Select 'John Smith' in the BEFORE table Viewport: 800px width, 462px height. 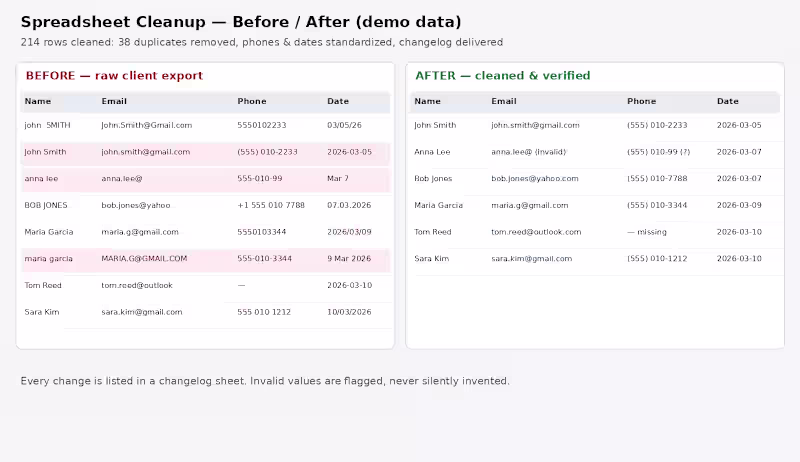coord(45,152)
